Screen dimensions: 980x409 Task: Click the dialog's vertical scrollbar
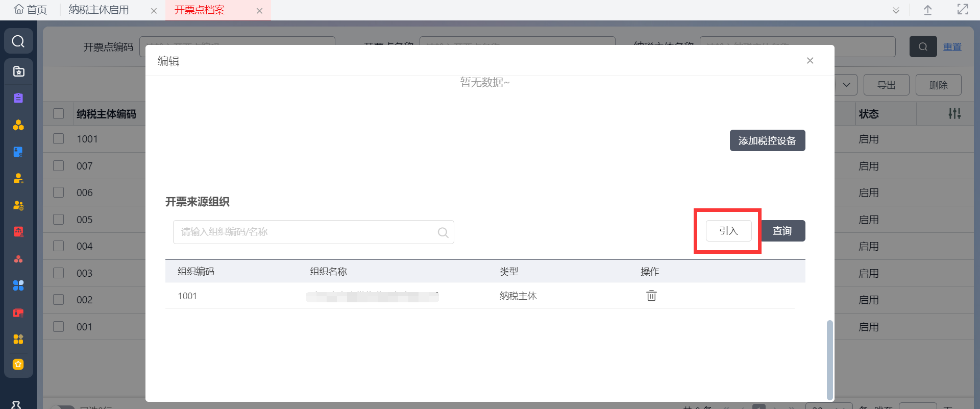coord(829,359)
